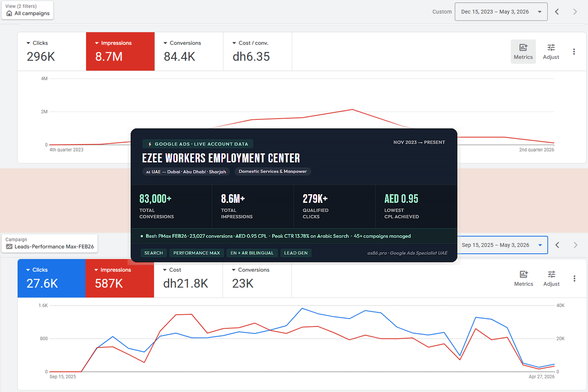Select the Cost / conv. dh6.35 card
The height and width of the screenshot is (392, 588).
tap(258, 51)
